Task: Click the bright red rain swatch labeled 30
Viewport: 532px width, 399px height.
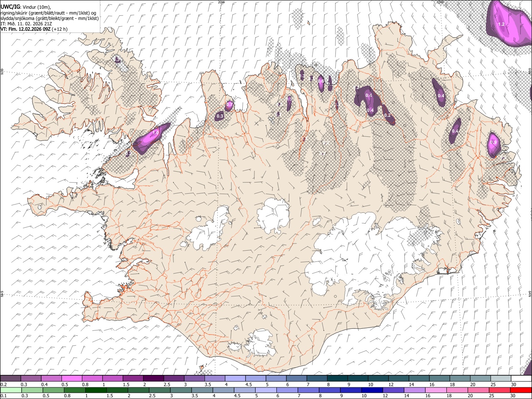Action: pos(521,390)
